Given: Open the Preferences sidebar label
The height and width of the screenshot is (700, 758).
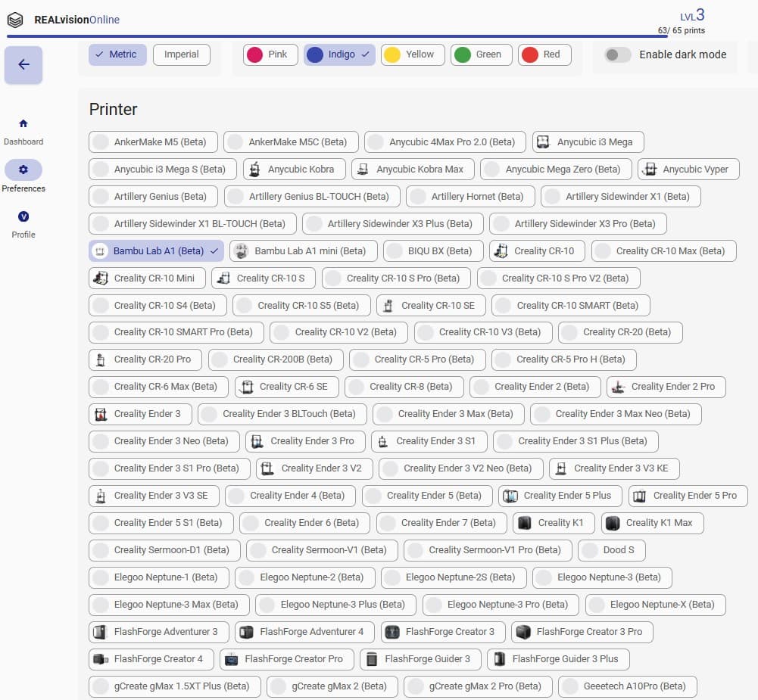Looking at the screenshot, I should [x=23, y=189].
